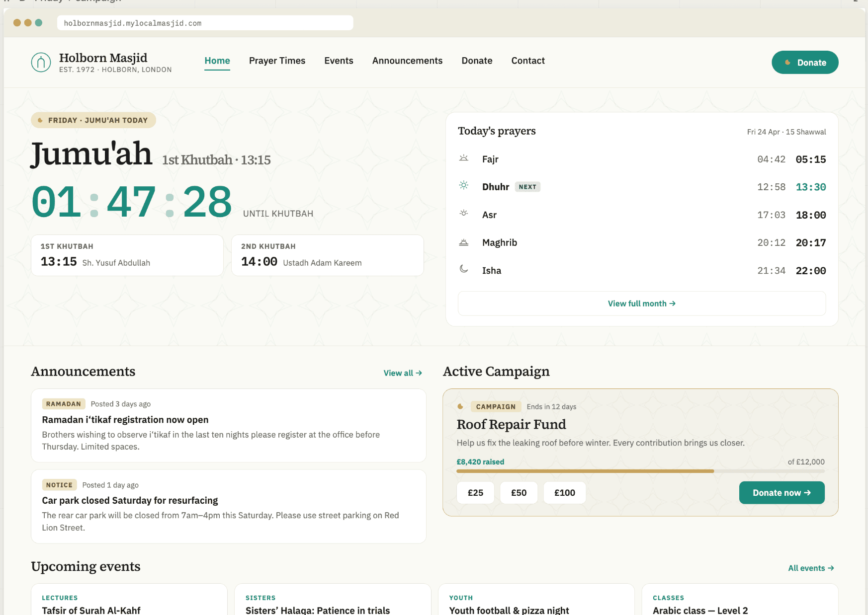The width and height of the screenshot is (868, 615).
Task: Select the Donate navigation menu link
Action: click(477, 61)
